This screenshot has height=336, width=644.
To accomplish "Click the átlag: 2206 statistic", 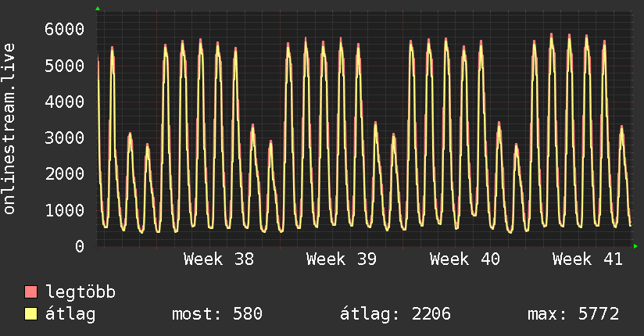I will point(395,314).
